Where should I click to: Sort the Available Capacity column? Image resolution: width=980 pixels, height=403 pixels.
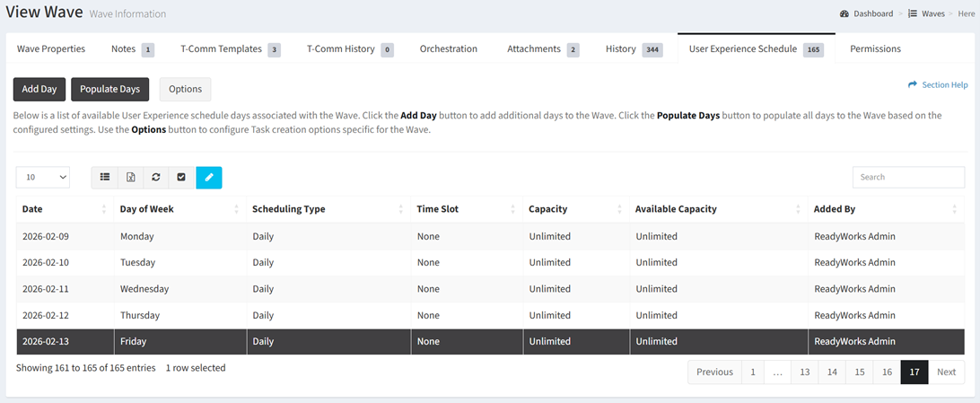[x=799, y=209]
